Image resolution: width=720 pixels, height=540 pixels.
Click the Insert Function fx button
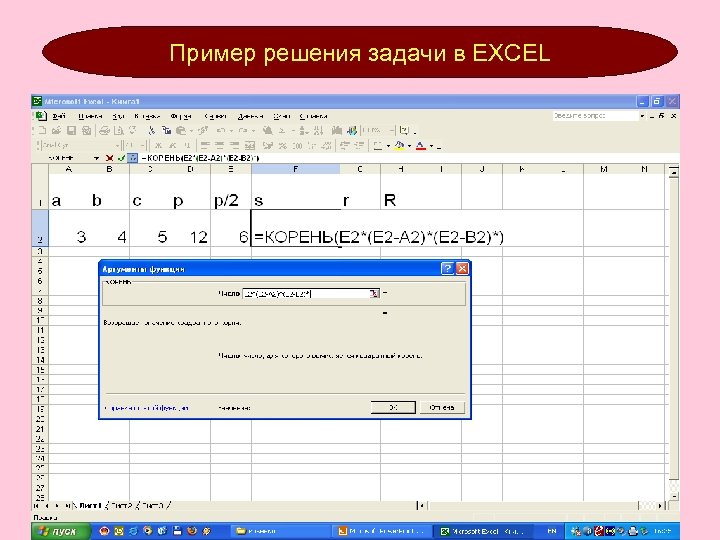click(133, 158)
